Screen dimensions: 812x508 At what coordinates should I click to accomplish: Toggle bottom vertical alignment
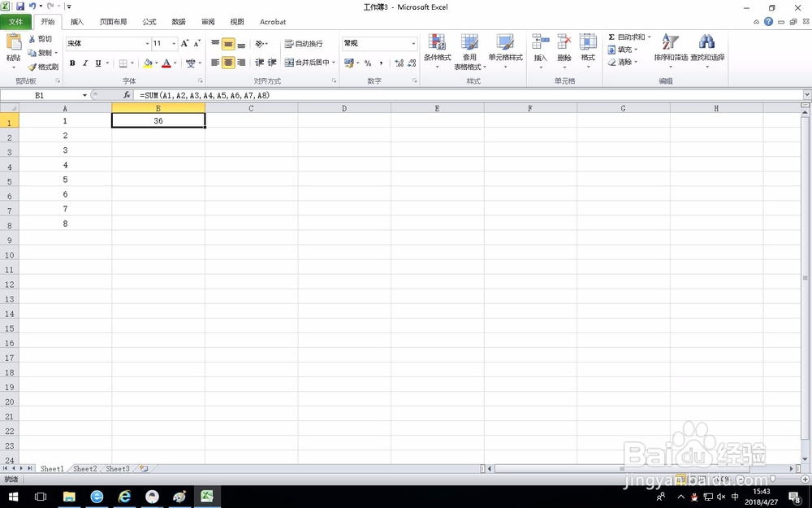click(241, 44)
